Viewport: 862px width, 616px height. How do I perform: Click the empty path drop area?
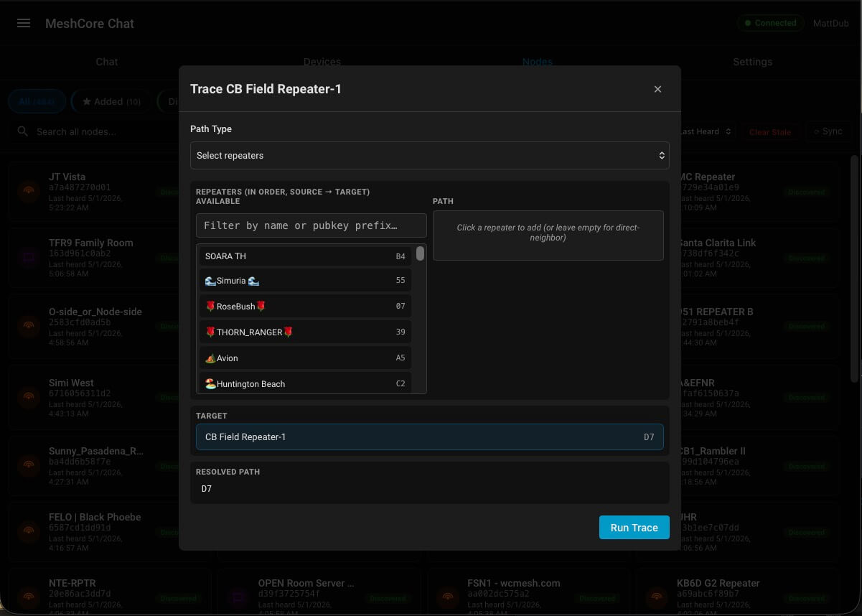coord(548,235)
